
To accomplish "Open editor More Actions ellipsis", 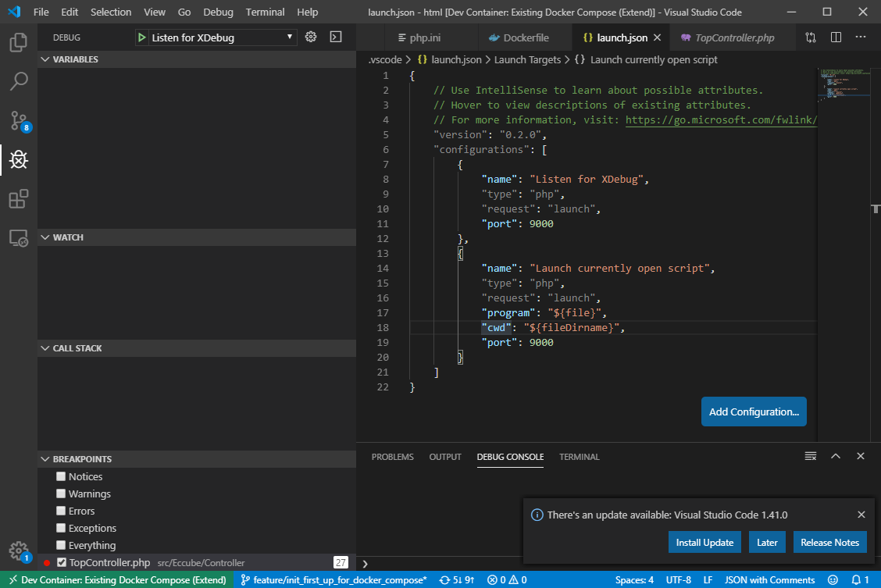I will tap(861, 37).
